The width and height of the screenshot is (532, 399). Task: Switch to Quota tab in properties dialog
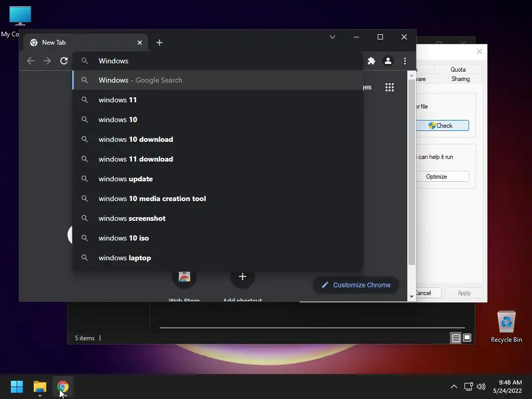(x=458, y=70)
